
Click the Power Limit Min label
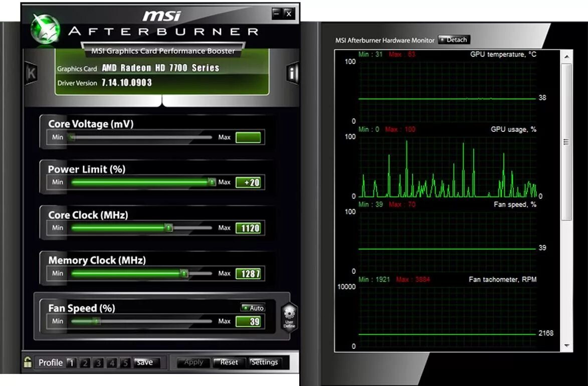pos(58,182)
